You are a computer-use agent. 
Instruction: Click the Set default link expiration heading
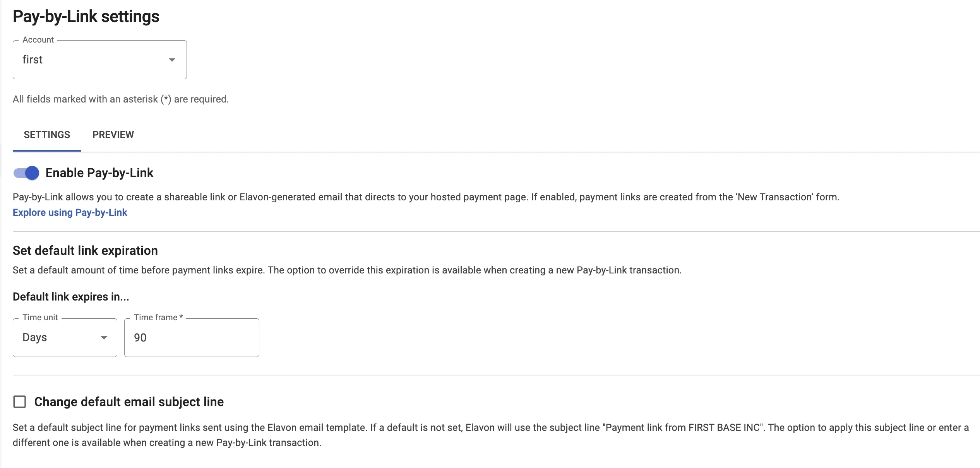pyautogui.click(x=85, y=251)
